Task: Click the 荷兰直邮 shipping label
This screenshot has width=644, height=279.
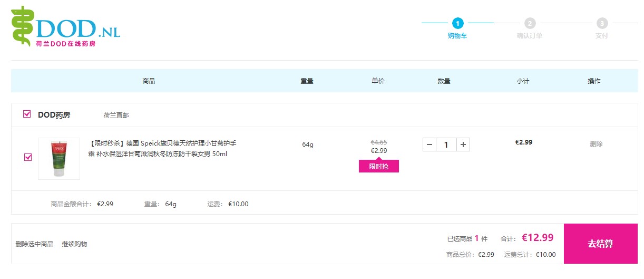Action: [116, 115]
